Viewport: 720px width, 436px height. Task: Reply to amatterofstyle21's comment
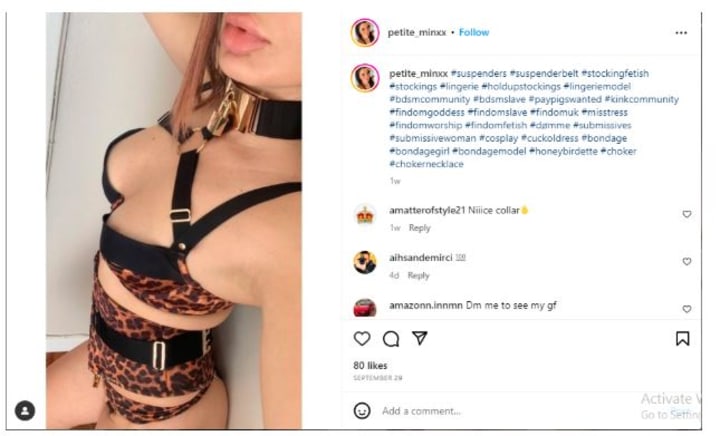(x=420, y=228)
